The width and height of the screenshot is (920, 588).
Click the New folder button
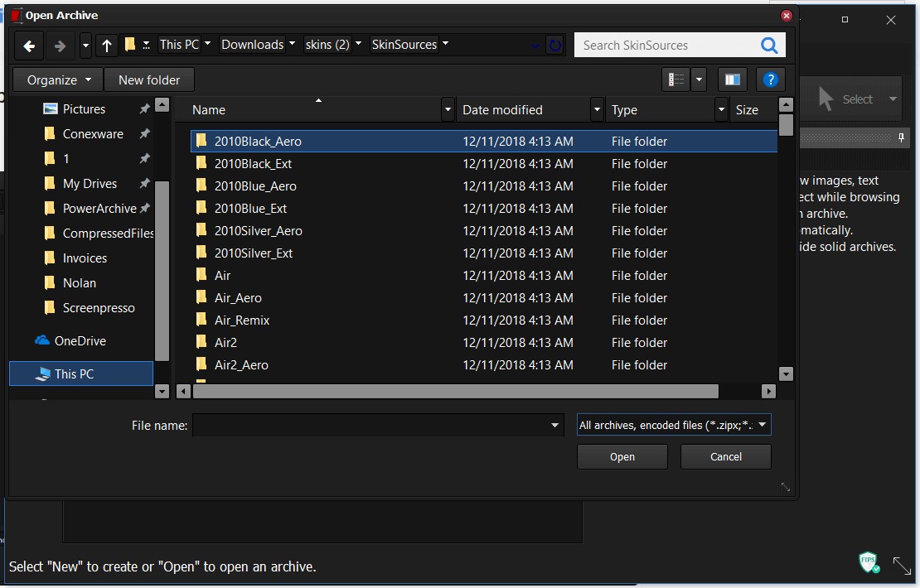149,80
